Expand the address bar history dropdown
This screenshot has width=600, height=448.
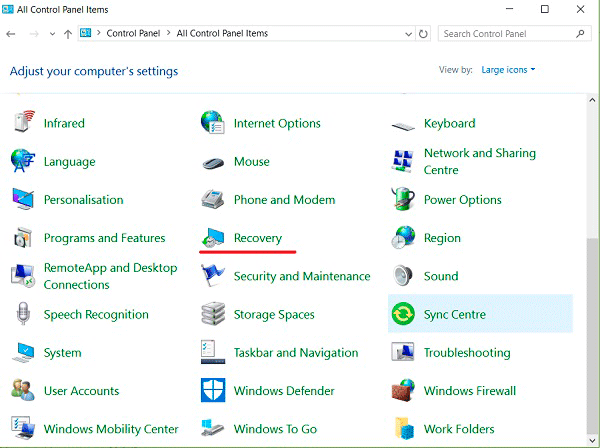pyautogui.click(x=408, y=34)
